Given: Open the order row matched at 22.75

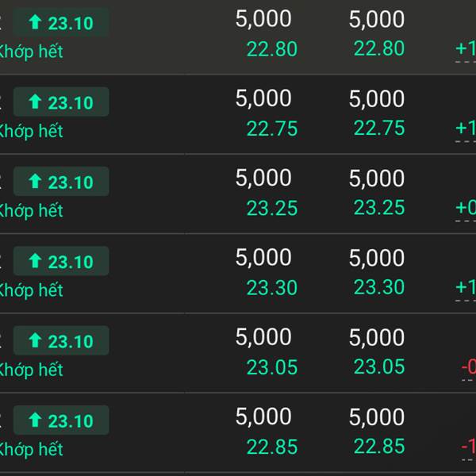Looking at the screenshot, I should point(238,114).
